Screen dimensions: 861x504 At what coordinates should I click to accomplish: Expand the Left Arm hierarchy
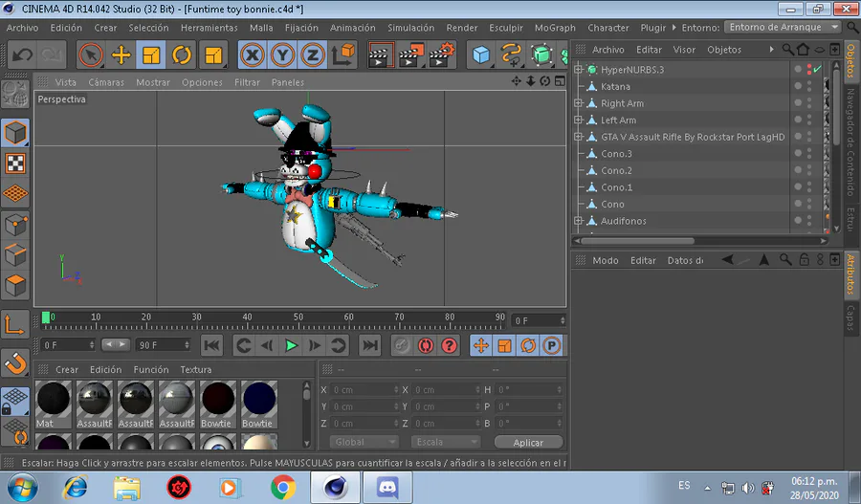(578, 120)
